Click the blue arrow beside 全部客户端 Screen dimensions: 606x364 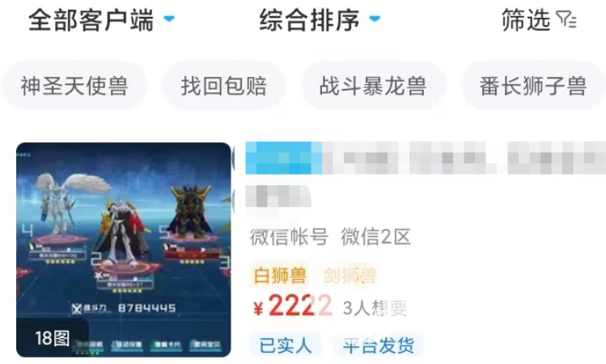coord(169,18)
